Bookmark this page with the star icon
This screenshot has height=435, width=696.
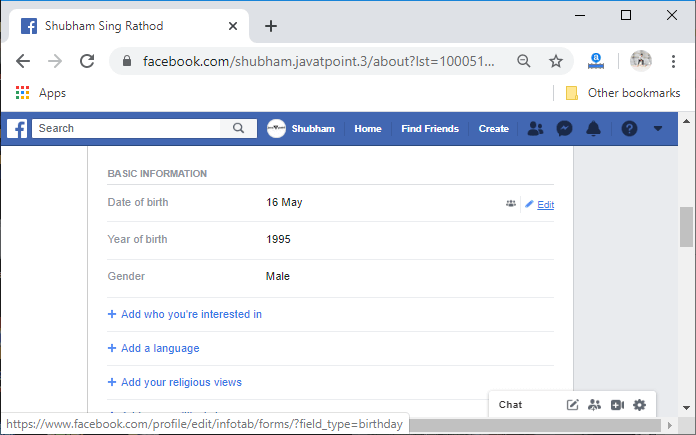[x=556, y=61]
